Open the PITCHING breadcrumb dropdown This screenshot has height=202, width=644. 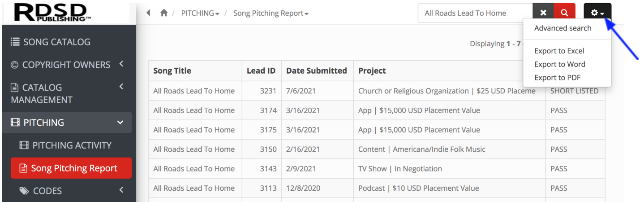200,13
